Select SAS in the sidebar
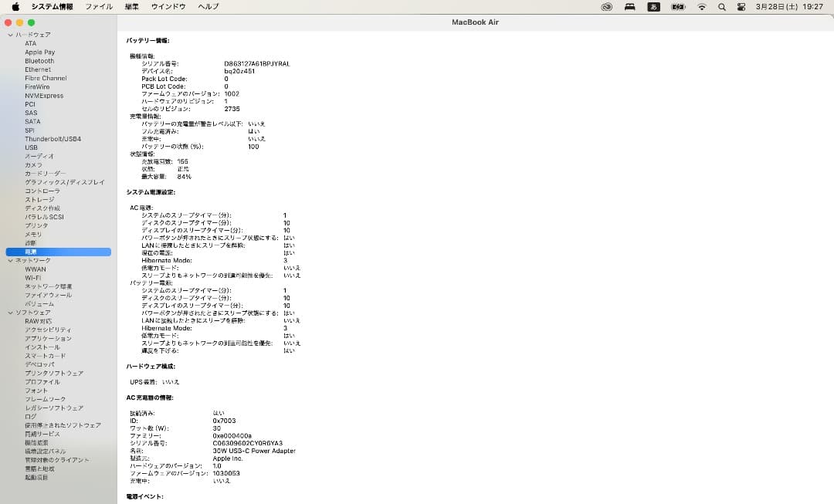This screenshot has height=504, width=834. [31, 113]
